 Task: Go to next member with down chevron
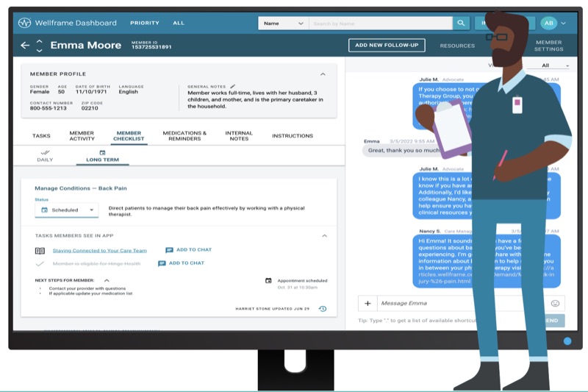click(x=40, y=50)
